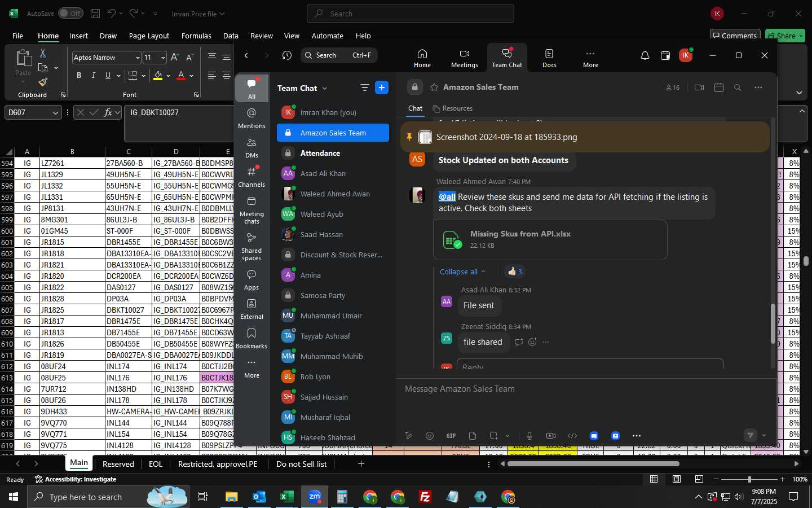
Task: Open Apps in Zoom sidebar
Action: [x=251, y=279]
